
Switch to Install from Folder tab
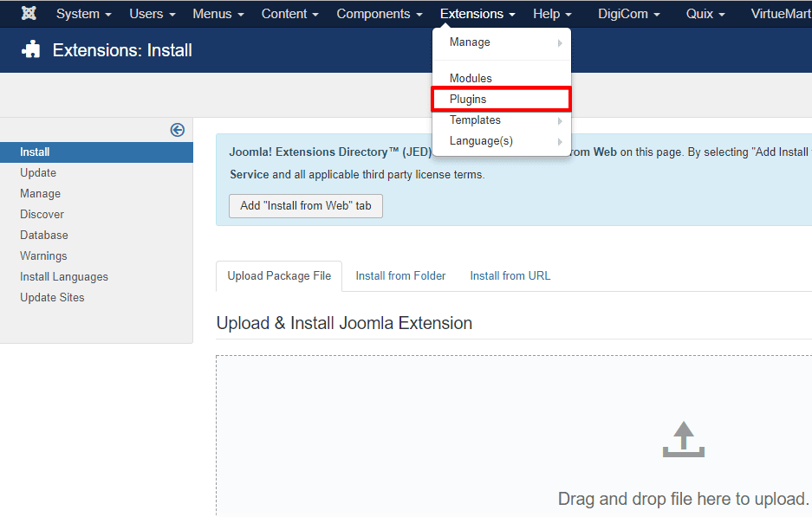click(400, 276)
